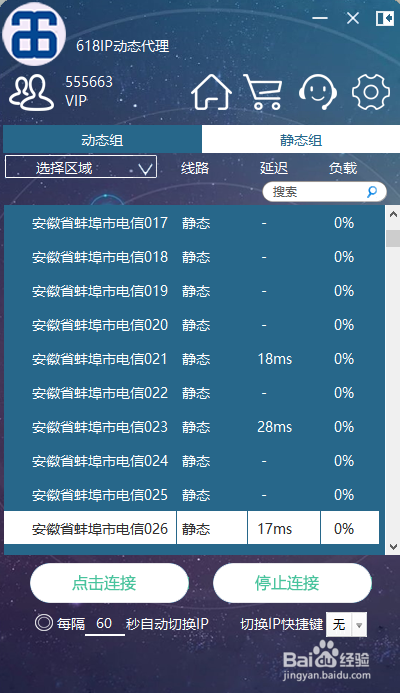The image size is (400, 693).
Task: Select row 安徽省蚌埠市电信017
Action: [x=194, y=223]
